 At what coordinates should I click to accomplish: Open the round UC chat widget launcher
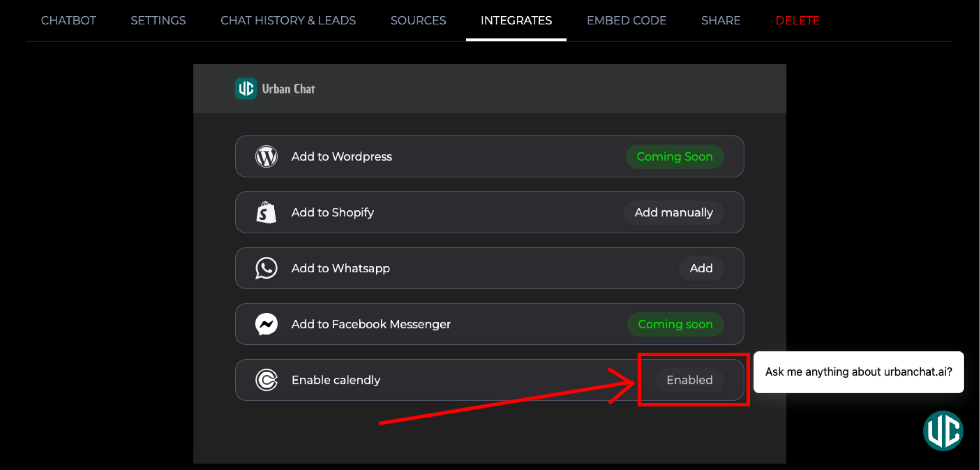943,430
